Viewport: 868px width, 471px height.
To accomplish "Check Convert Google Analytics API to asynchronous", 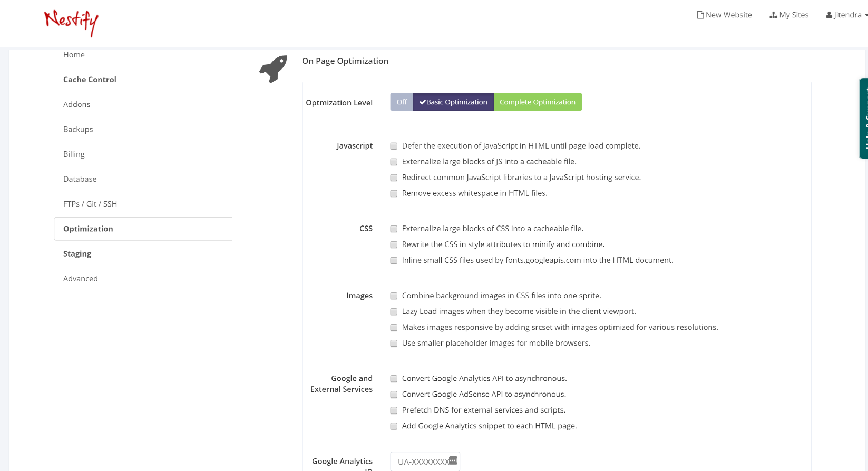I will 394,378.
